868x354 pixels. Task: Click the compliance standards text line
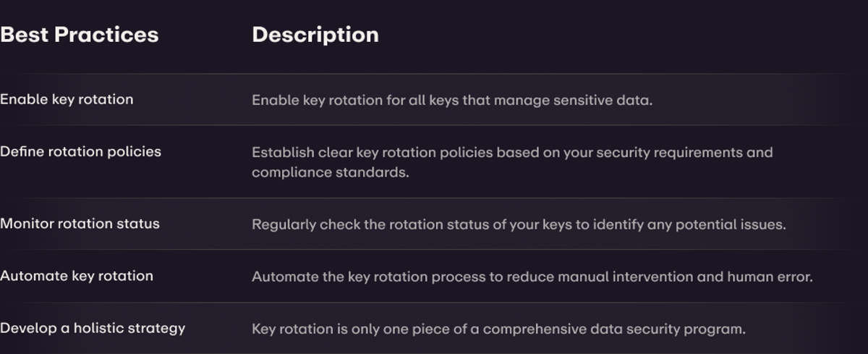330,173
